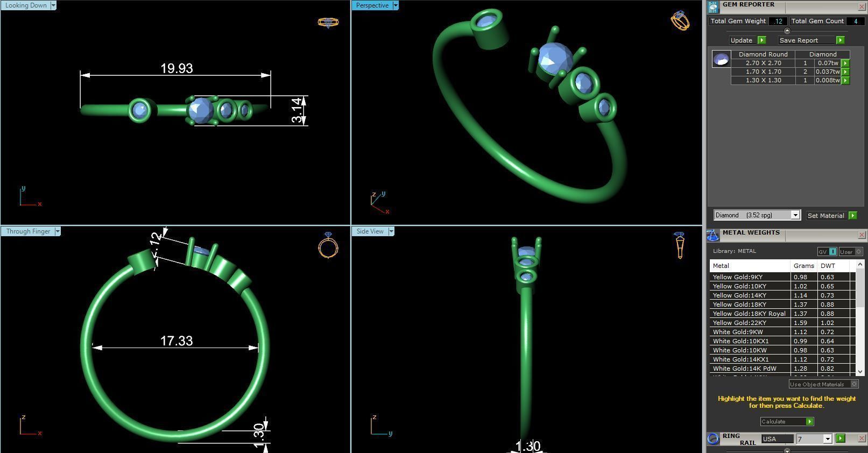Select the White Gold:9KW row
868x453 pixels.
pos(782,332)
